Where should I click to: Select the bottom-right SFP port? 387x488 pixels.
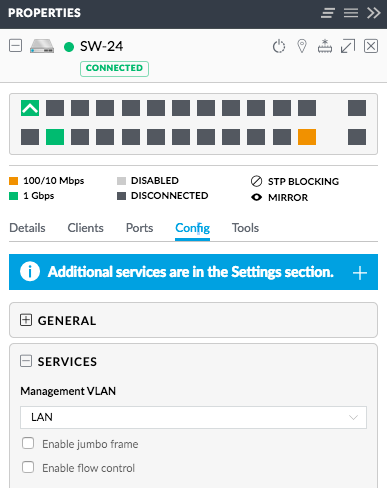[357, 137]
